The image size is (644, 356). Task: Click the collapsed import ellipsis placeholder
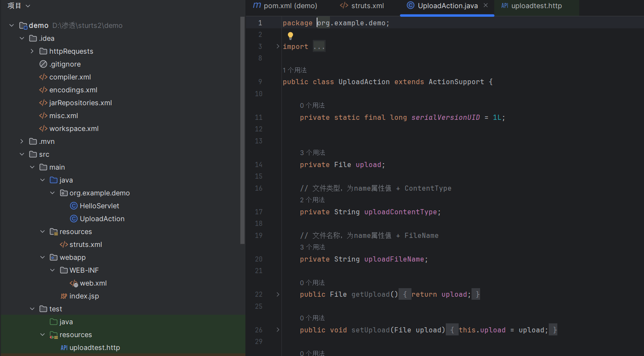(x=319, y=46)
